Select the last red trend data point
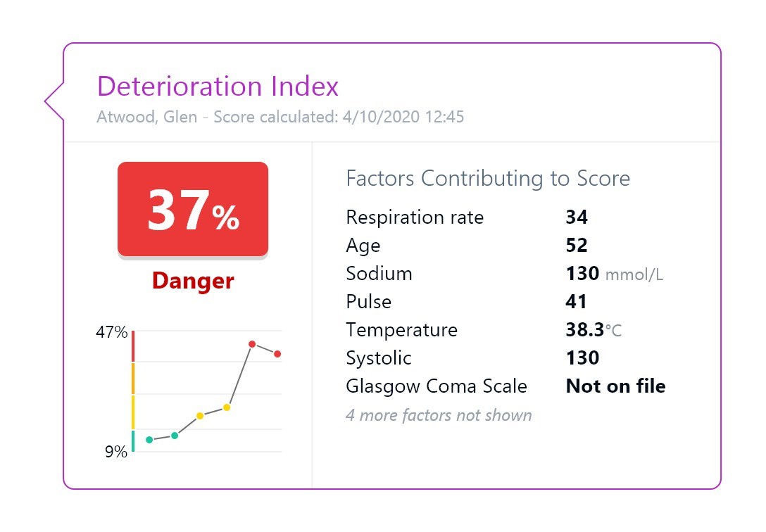Screen dimensions: 766x532 coord(277,354)
